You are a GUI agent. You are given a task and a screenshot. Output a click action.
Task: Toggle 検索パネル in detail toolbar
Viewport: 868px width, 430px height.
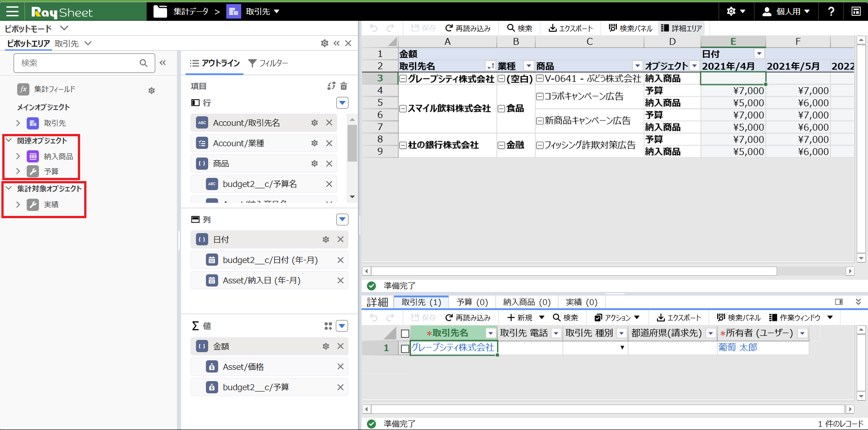click(x=739, y=318)
